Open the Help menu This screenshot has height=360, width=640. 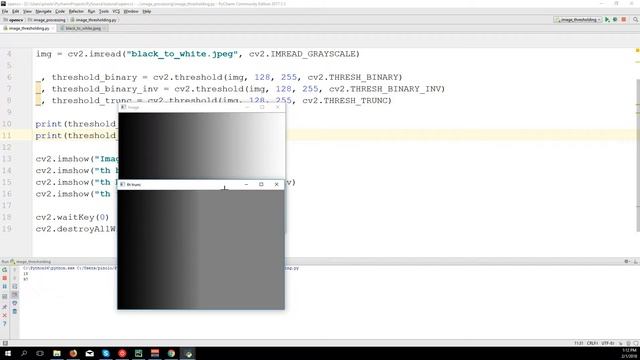pyautogui.click(x=147, y=11)
